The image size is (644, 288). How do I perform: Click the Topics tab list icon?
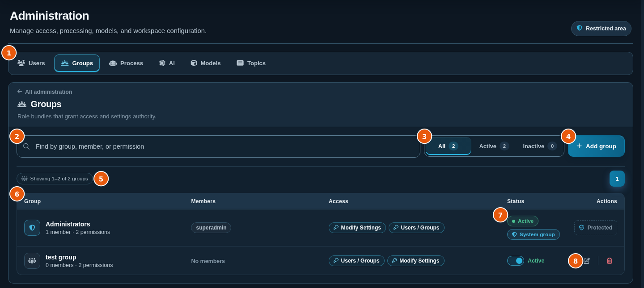click(x=240, y=63)
